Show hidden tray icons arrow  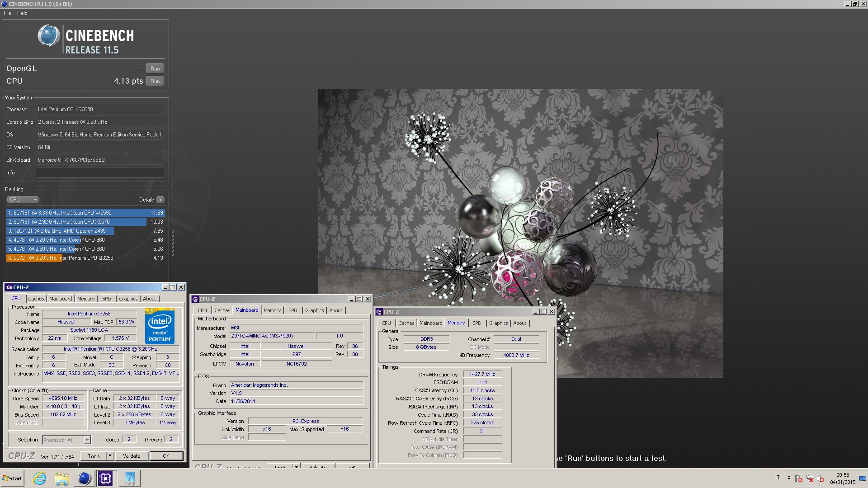pos(789,478)
